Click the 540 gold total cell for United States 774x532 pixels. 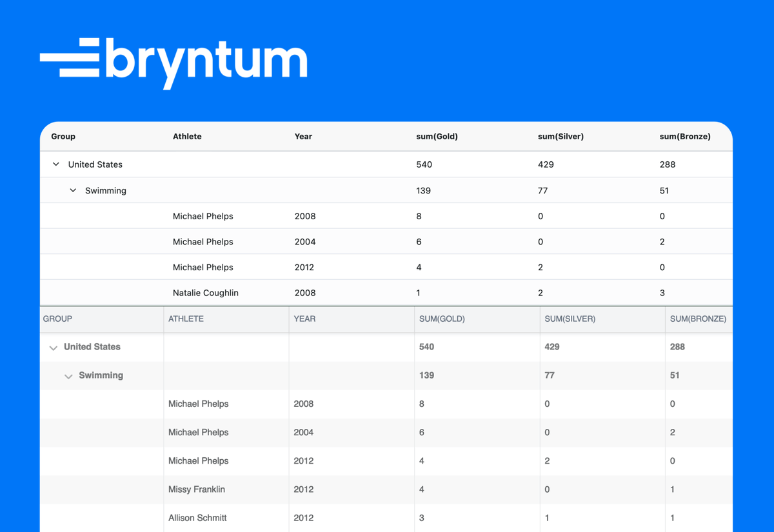tap(424, 164)
